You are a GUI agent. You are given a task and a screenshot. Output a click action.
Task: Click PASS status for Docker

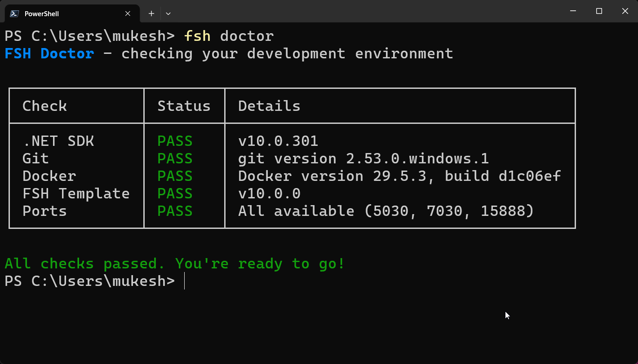pyautogui.click(x=175, y=176)
